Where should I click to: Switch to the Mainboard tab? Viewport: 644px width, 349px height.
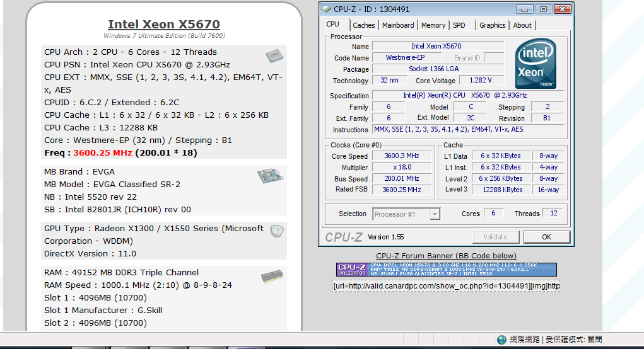(398, 25)
